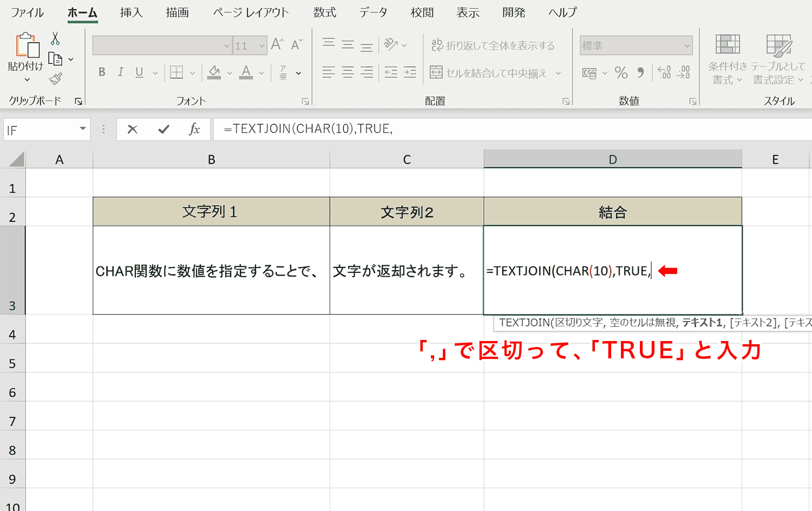Decrease font size with smaller A icon
812x511 pixels.
point(297,45)
